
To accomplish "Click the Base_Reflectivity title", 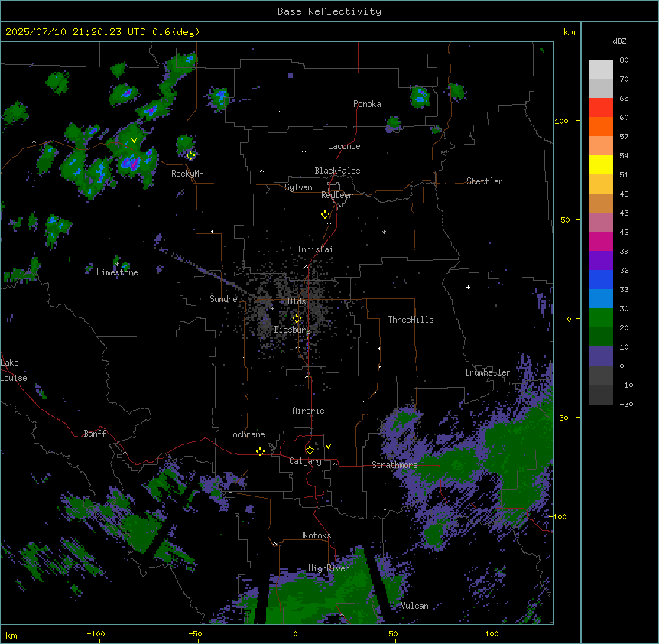I will (x=329, y=11).
